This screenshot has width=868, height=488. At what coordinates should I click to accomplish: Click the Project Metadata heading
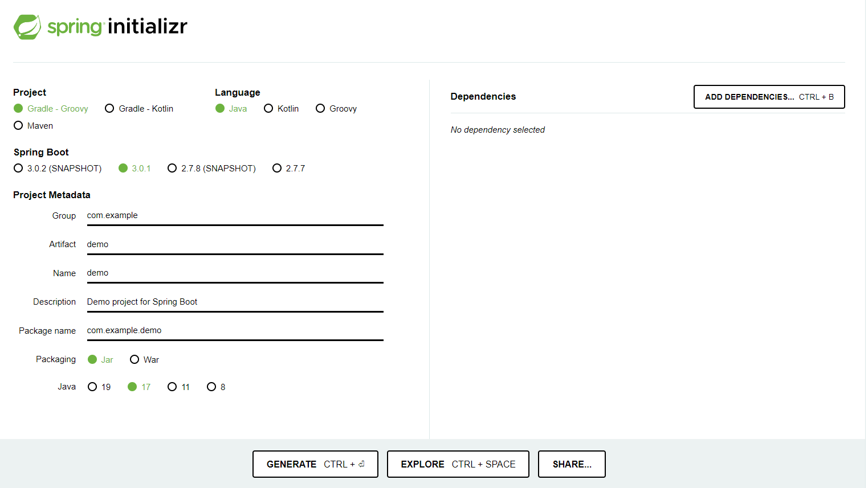52,195
